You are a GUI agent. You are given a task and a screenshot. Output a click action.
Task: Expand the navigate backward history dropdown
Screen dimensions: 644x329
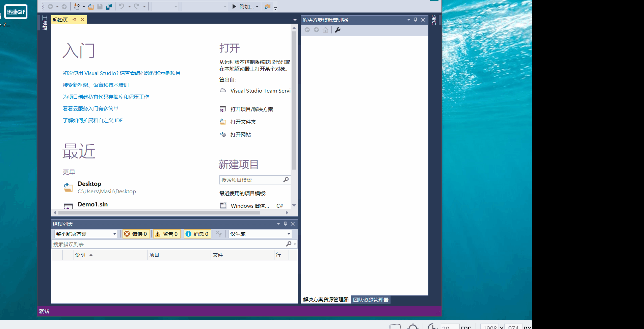click(x=57, y=7)
